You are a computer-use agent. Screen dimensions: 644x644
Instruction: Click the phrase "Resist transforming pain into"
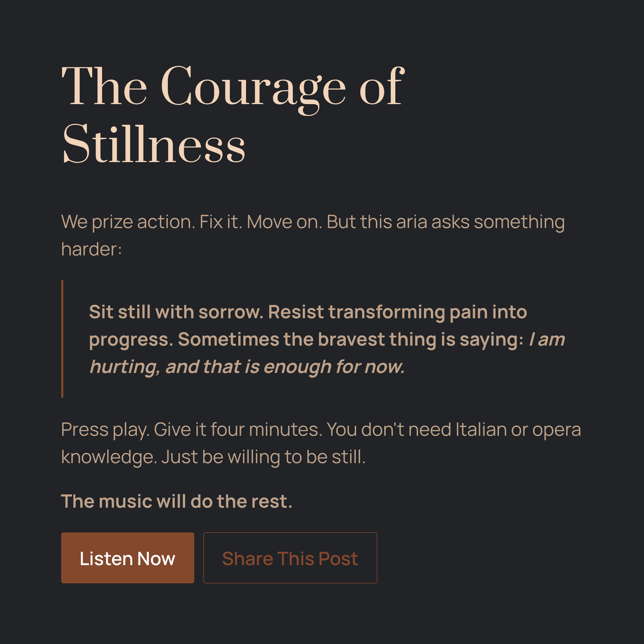pos(397,312)
